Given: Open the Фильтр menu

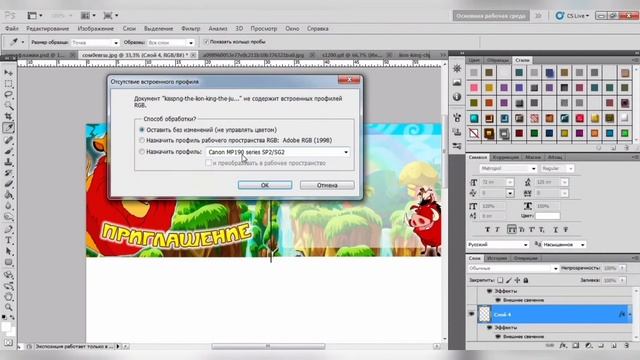Looking at the screenshot, I should 191,29.
